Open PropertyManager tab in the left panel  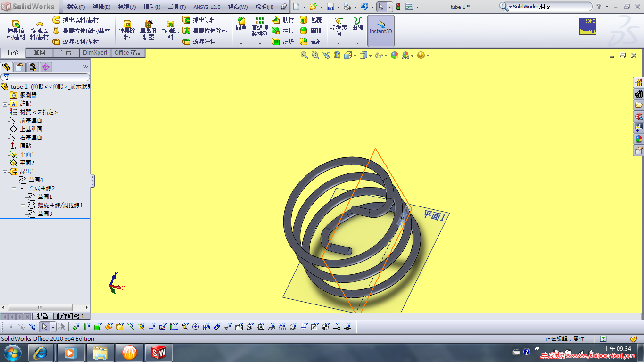pyautogui.click(x=19, y=67)
